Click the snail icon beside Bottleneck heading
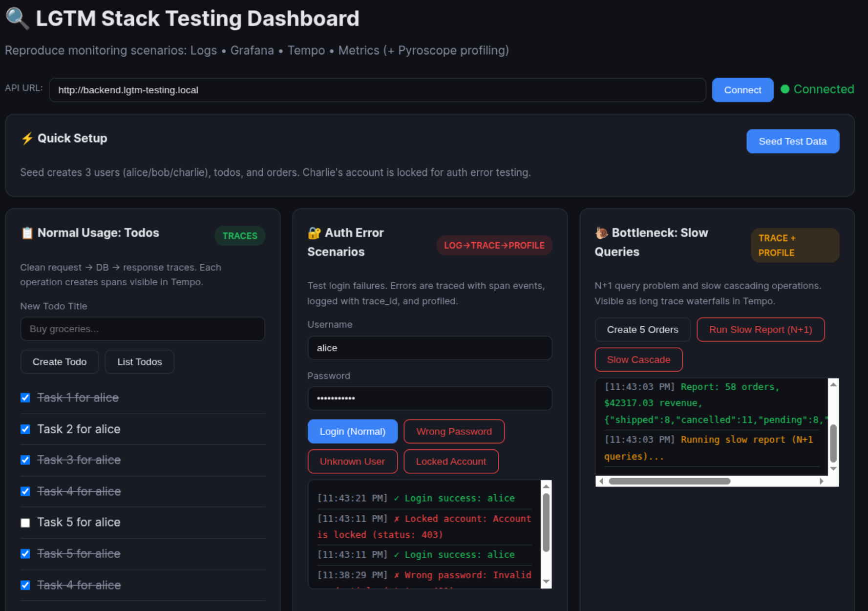The height and width of the screenshot is (611, 868). click(601, 233)
